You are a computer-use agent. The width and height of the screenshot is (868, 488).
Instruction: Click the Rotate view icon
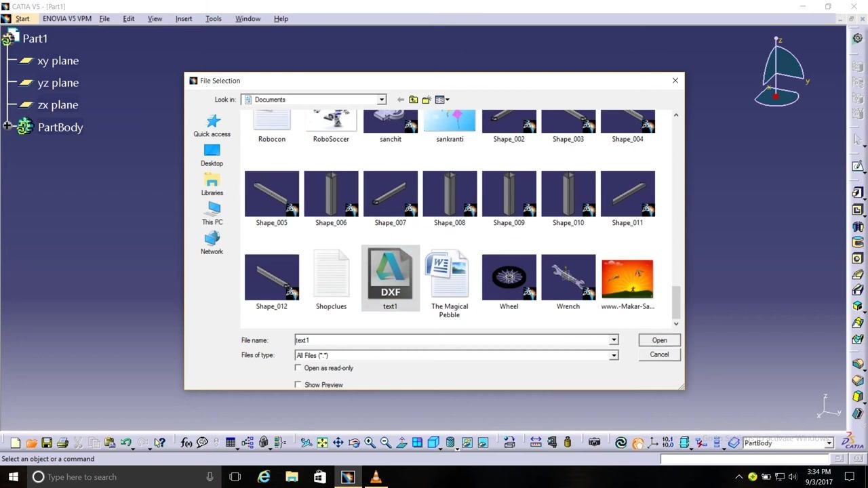[x=354, y=443]
